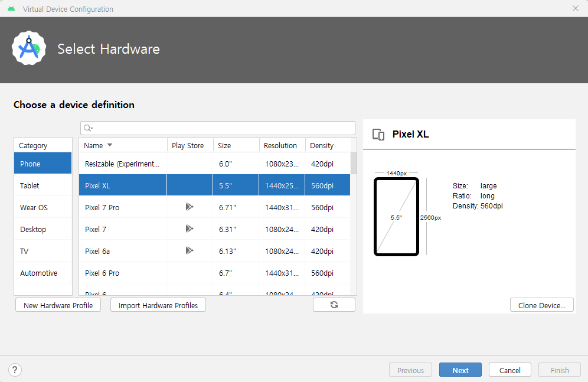Screen dimensions: 588x382
Task: Select the Wear OS category
Action: tap(43, 207)
